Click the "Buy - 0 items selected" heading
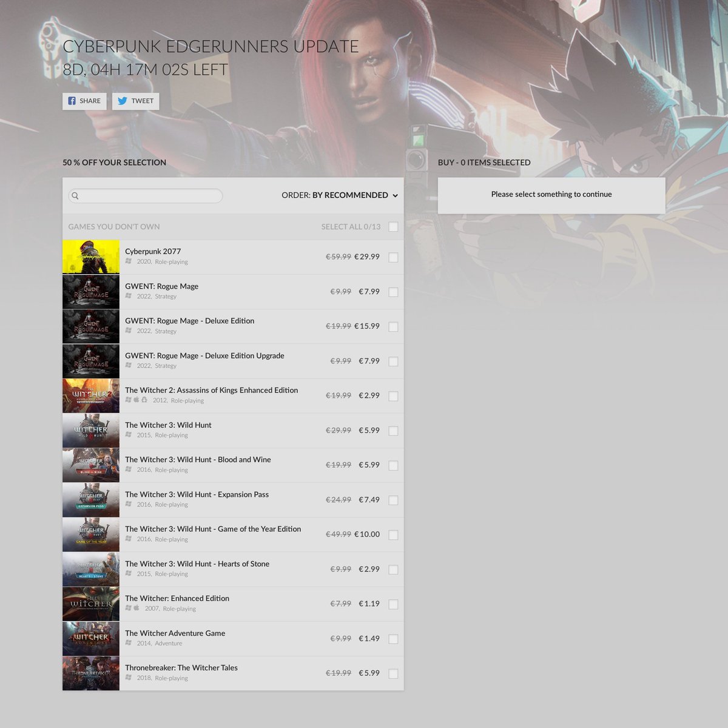This screenshot has width=728, height=728. (484, 162)
